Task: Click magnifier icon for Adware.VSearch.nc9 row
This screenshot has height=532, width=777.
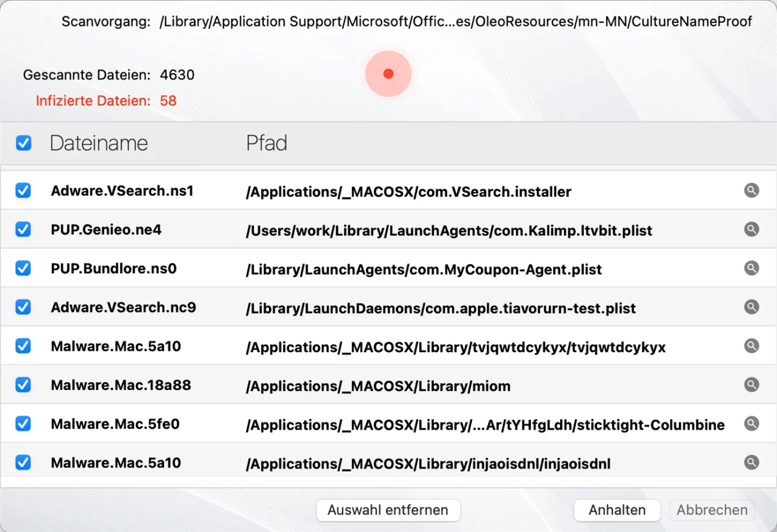Action: point(752,307)
